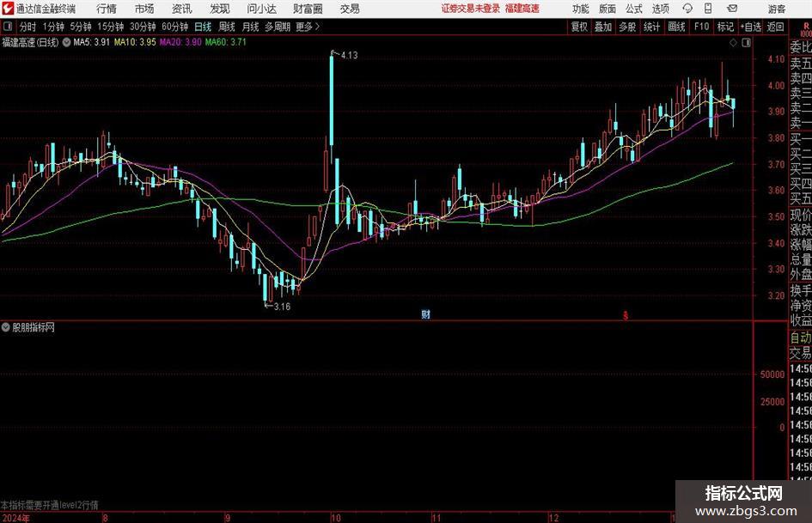Click the 证券交易未登录 login link
This screenshot has width=812, height=523.
pyautogui.click(x=471, y=9)
